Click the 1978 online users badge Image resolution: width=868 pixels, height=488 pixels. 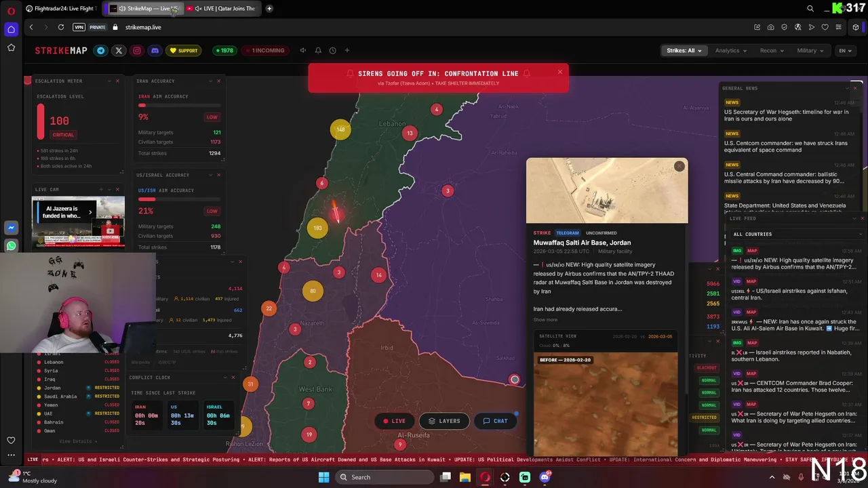(x=224, y=50)
